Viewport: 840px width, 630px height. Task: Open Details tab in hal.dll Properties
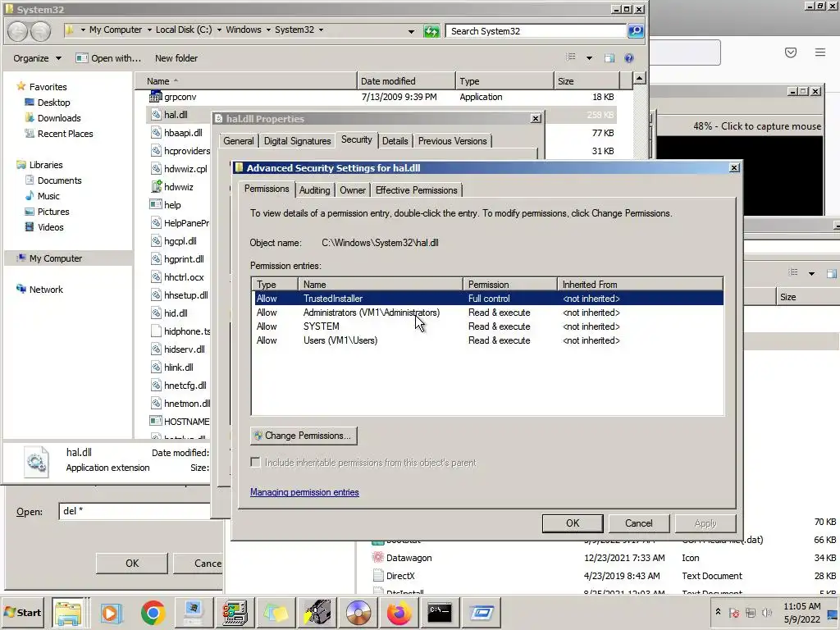click(x=395, y=141)
